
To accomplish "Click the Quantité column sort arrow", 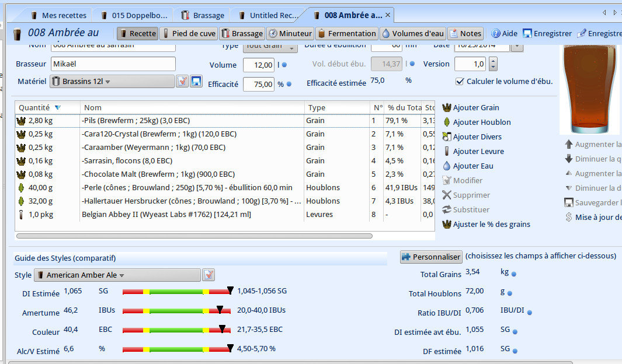I will click(x=58, y=108).
